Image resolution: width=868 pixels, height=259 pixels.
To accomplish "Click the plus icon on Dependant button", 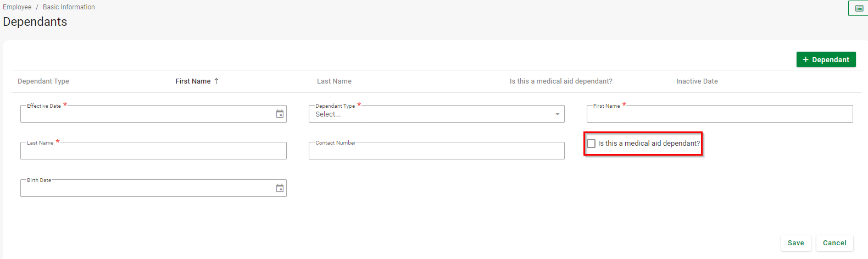I will [805, 59].
